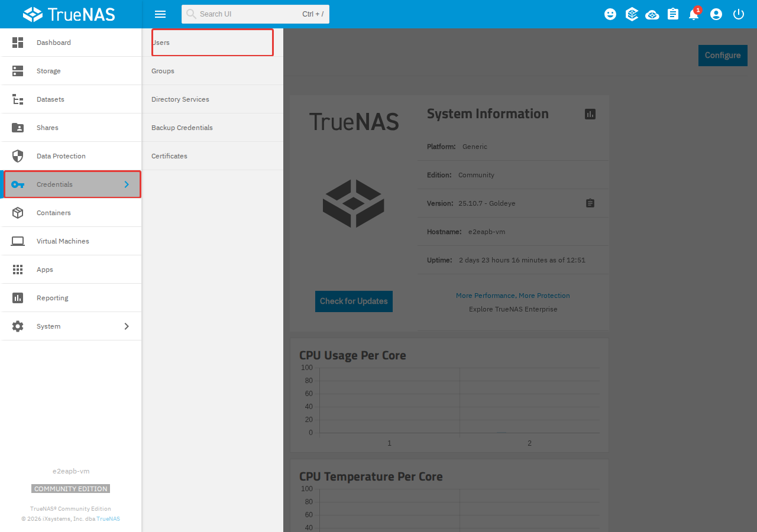Click the Datasets tree icon
This screenshot has width=757, height=532.
(18, 99)
